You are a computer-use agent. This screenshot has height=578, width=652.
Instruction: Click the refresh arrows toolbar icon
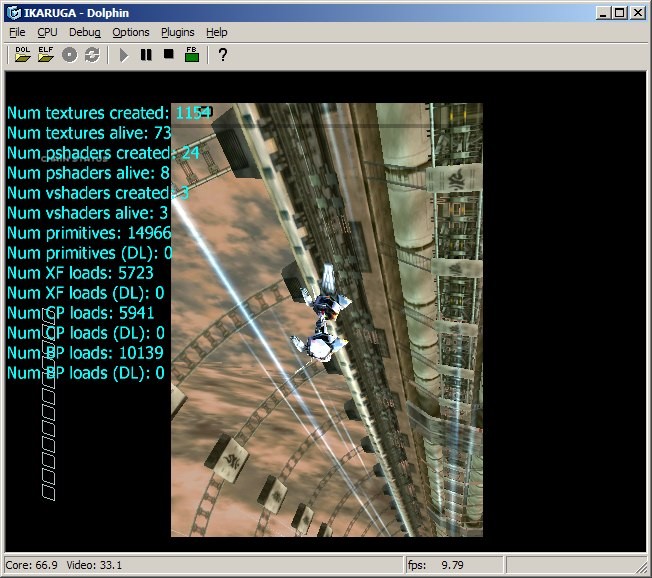click(92, 55)
